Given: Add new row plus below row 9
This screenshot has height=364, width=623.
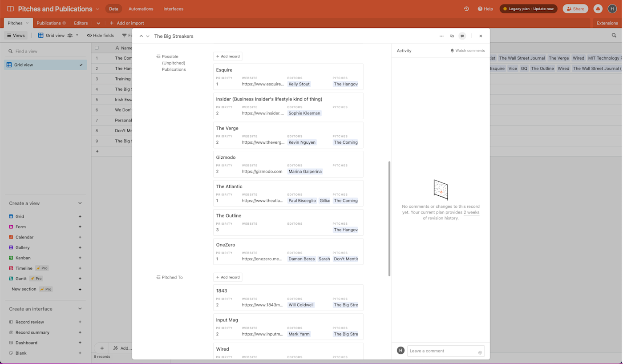Looking at the screenshot, I should click(x=97, y=151).
